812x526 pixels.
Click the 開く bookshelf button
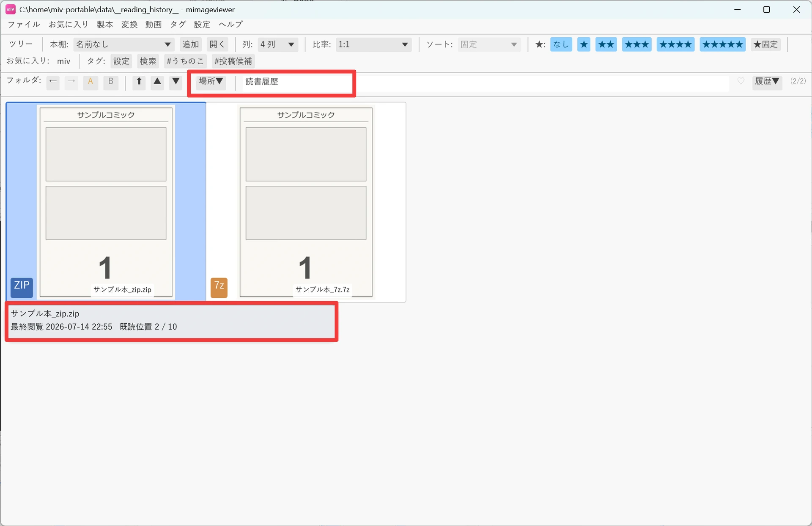pyautogui.click(x=217, y=44)
